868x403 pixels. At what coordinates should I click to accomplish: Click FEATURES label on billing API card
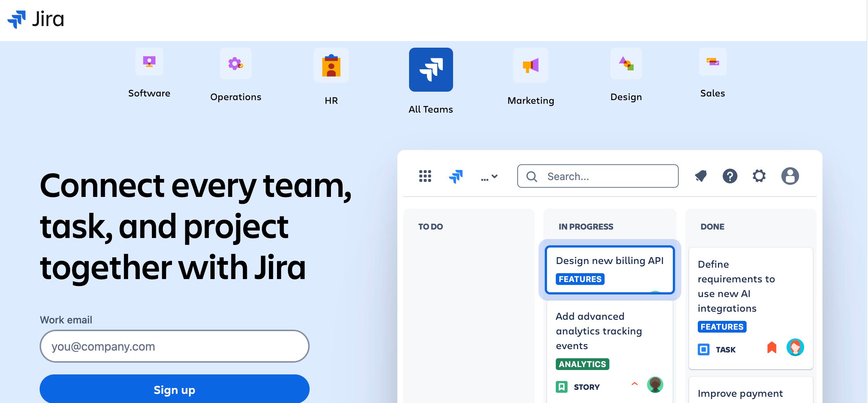[580, 279]
